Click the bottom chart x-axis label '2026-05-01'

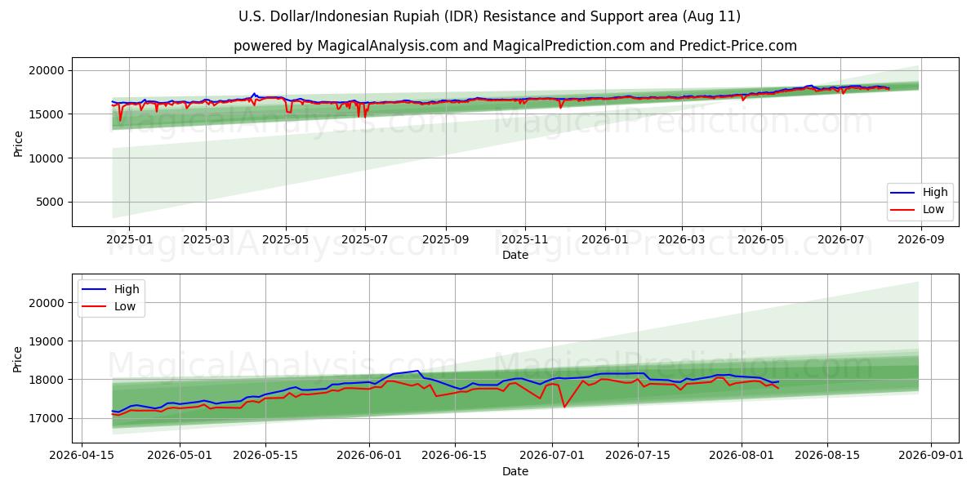180,456
